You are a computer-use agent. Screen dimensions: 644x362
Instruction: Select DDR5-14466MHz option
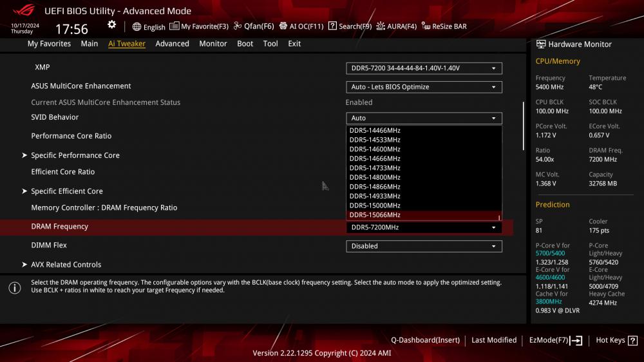[x=424, y=130]
